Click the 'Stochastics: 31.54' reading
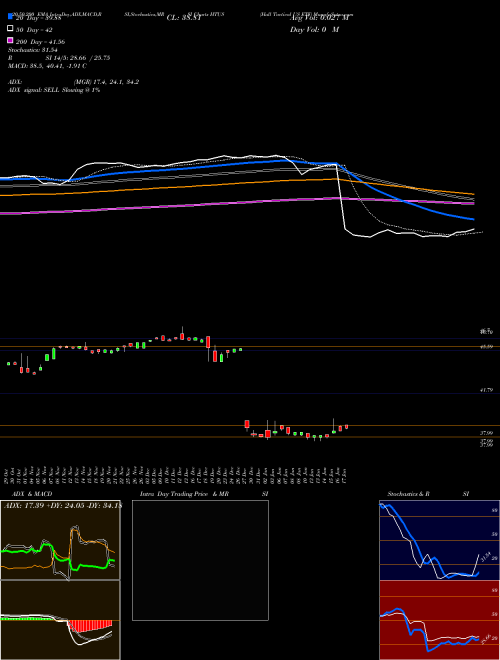The width and height of the screenshot is (500, 660). coord(33,50)
